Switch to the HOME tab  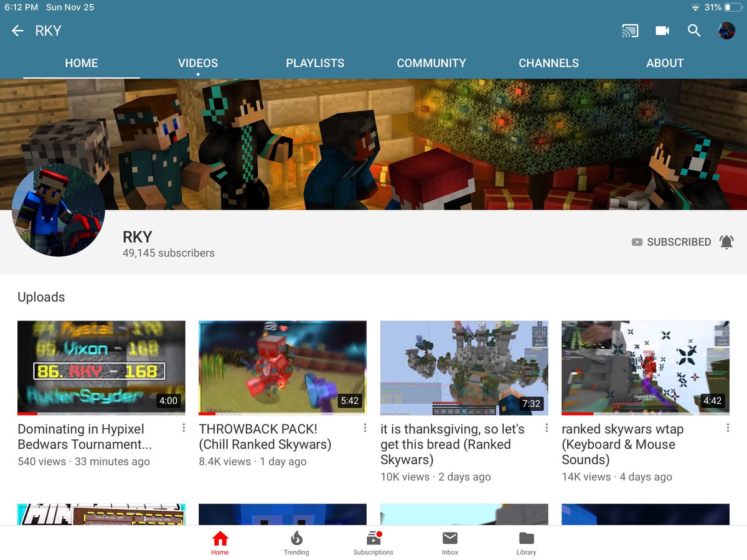point(82,63)
